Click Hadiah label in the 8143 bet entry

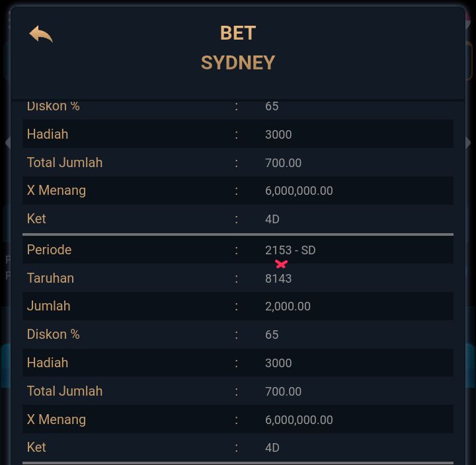pos(48,363)
